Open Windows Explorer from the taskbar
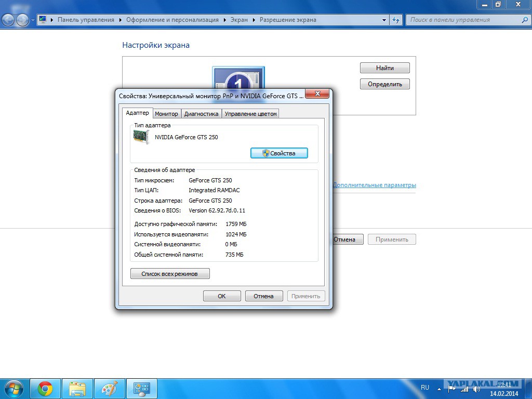The image size is (532, 399). (x=77, y=389)
